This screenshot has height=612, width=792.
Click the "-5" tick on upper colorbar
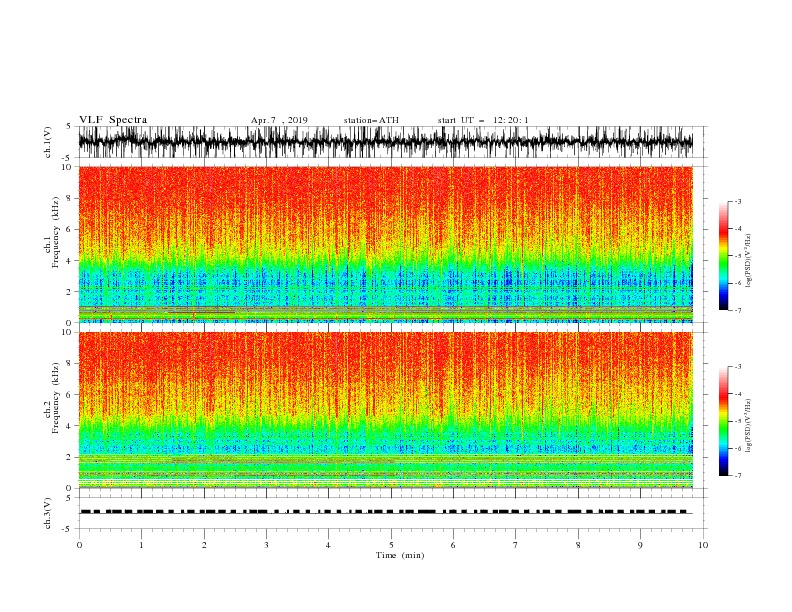click(737, 256)
